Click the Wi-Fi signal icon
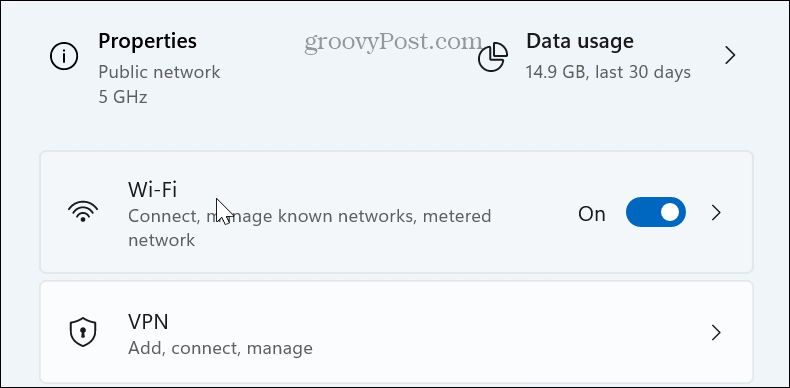This screenshot has width=790, height=388. [83, 211]
